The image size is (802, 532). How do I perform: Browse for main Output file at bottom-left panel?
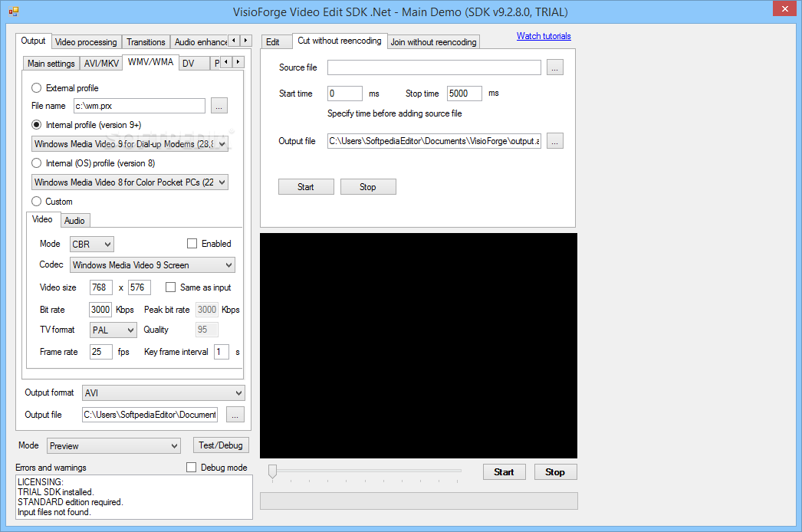[235, 415]
